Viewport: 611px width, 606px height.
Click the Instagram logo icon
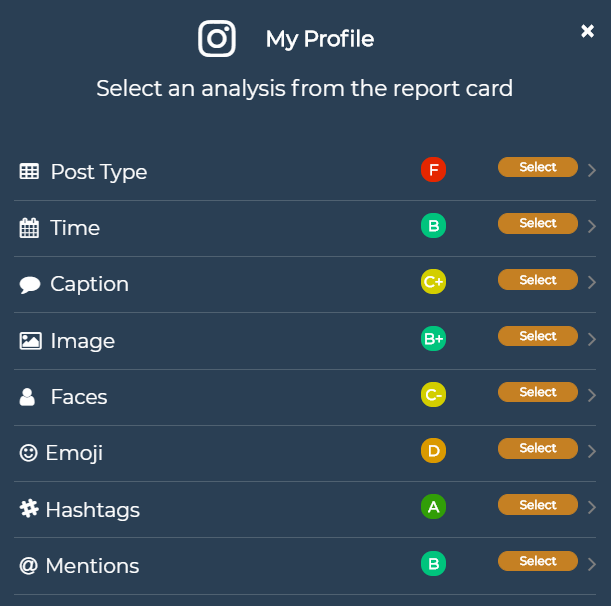pos(217,39)
